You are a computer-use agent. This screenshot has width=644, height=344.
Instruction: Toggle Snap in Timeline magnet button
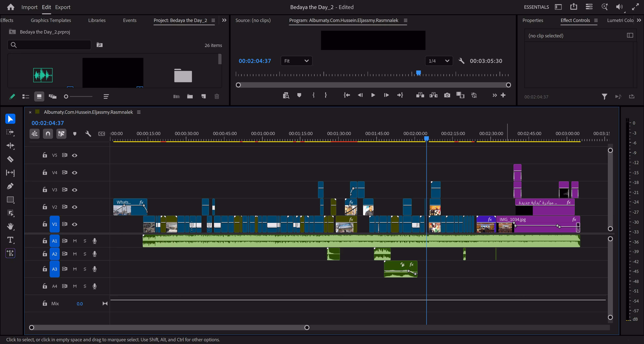pyautogui.click(x=48, y=134)
